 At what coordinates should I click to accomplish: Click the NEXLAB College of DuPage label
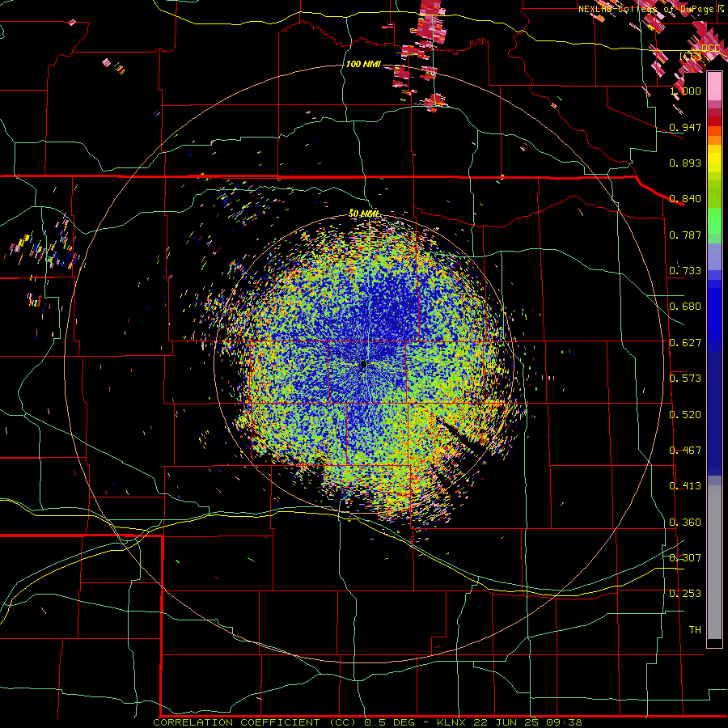click(x=651, y=9)
